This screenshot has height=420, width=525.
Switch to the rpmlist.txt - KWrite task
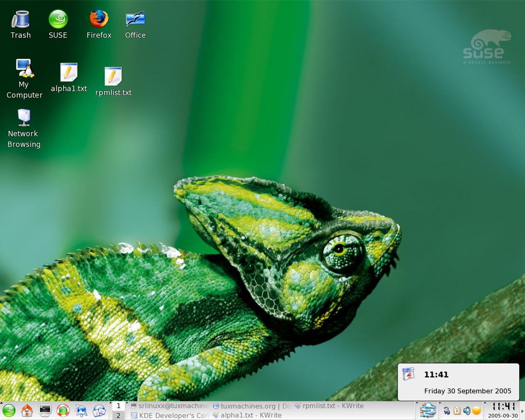[x=329, y=406]
